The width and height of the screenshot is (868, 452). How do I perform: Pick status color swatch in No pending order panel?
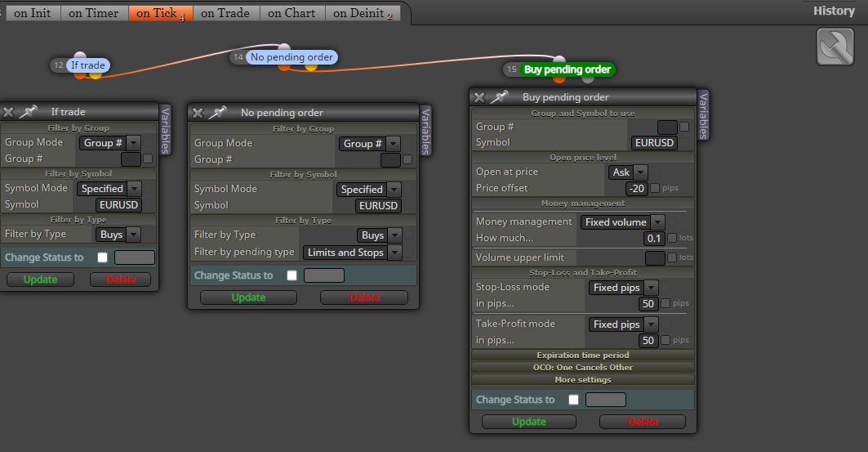click(x=324, y=275)
